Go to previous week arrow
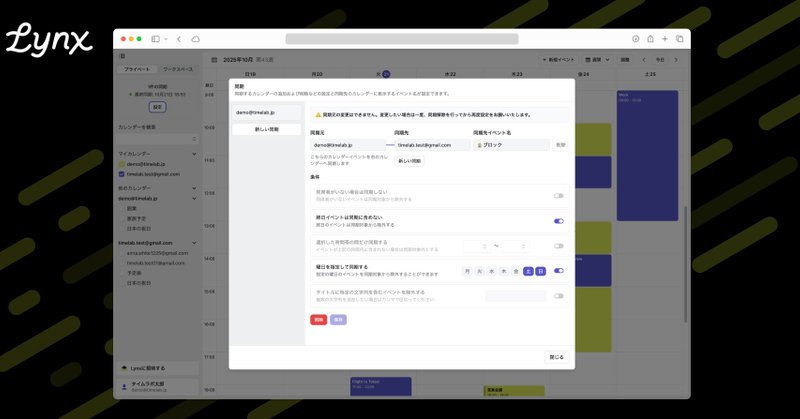The width and height of the screenshot is (800, 419). click(x=644, y=60)
